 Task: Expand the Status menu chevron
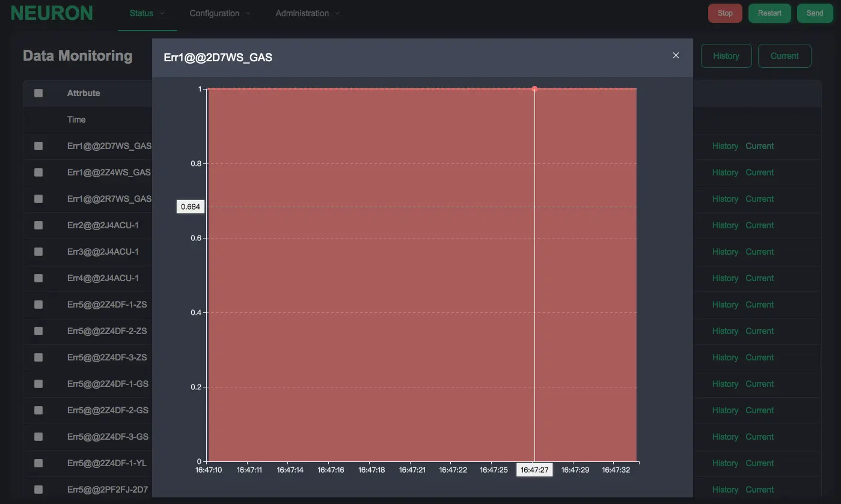(162, 13)
